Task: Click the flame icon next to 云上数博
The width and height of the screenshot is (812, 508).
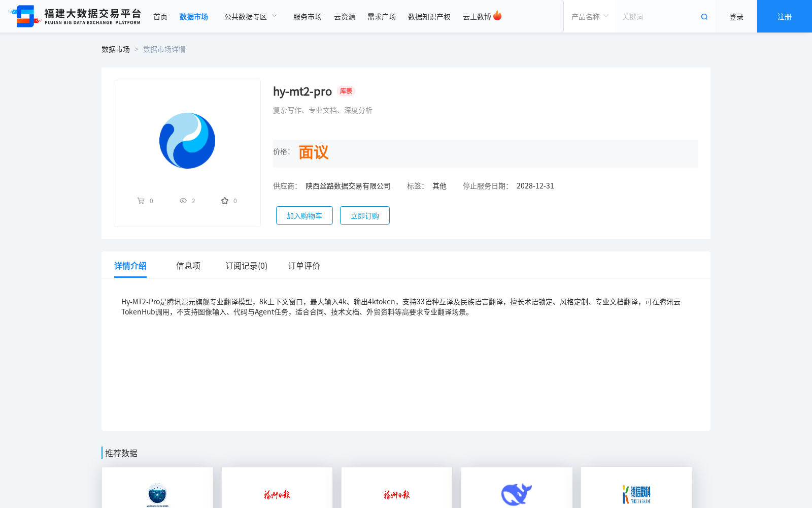Action: point(497,16)
